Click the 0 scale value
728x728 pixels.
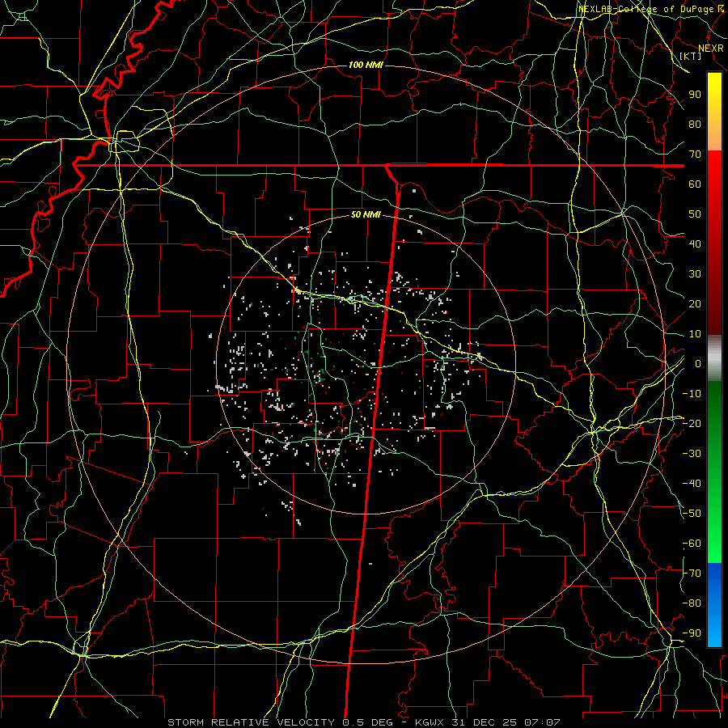(x=698, y=363)
